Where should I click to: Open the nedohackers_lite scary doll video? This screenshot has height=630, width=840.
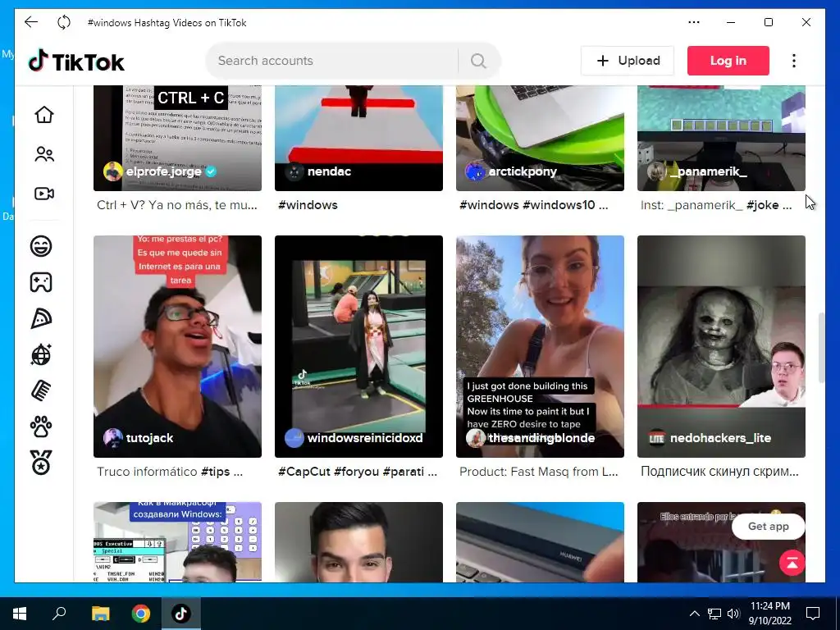pos(721,346)
